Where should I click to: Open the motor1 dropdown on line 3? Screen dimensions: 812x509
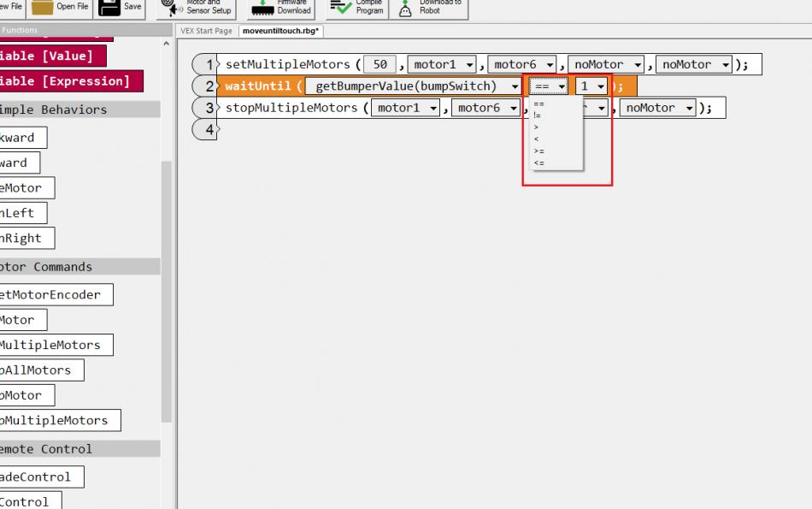(x=405, y=108)
